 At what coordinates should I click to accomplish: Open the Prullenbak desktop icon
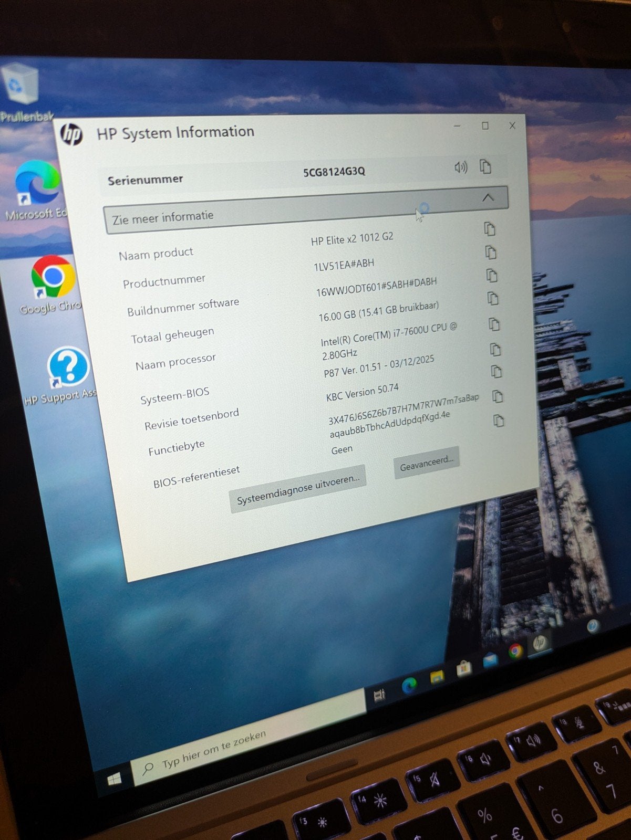tap(22, 92)
